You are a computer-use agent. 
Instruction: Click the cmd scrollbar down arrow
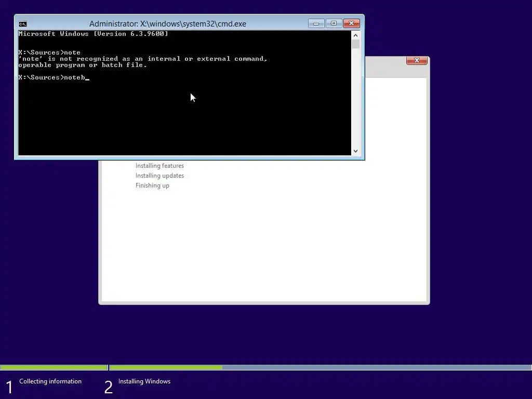tap(355, 151)
